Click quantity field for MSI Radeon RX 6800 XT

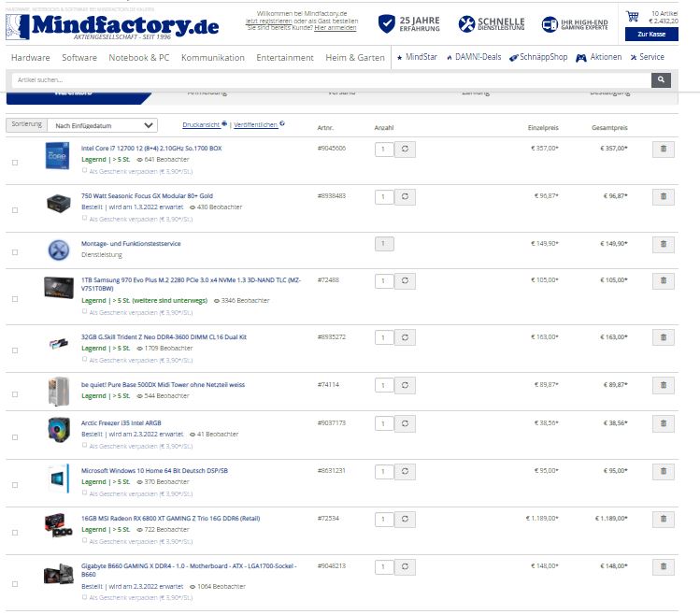384,520
